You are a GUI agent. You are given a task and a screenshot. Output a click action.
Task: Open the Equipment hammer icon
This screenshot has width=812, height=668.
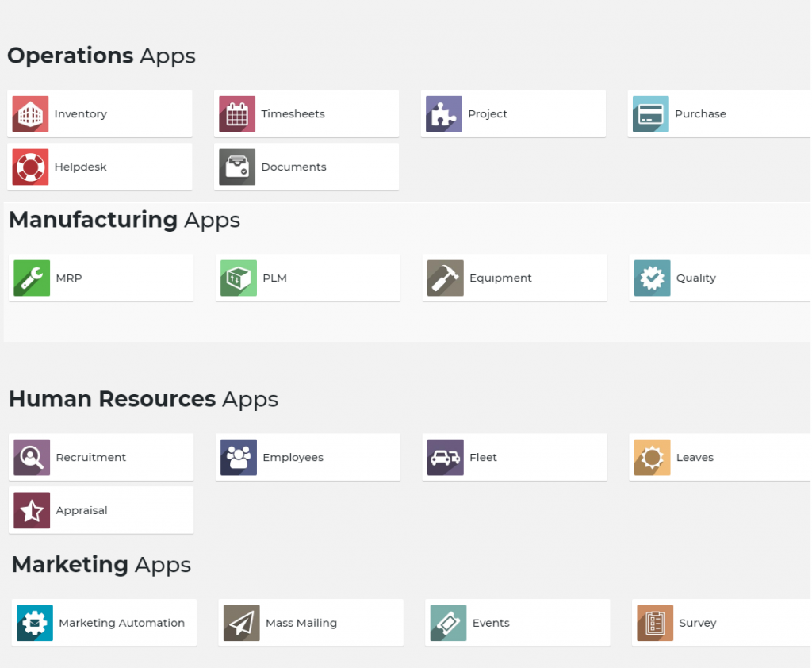coord(446,278)
